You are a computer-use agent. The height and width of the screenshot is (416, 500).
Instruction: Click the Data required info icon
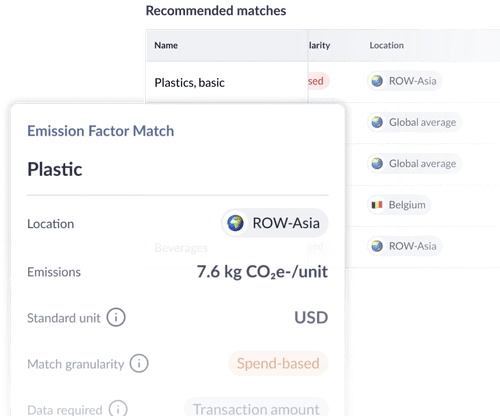(x=118, y=409)
